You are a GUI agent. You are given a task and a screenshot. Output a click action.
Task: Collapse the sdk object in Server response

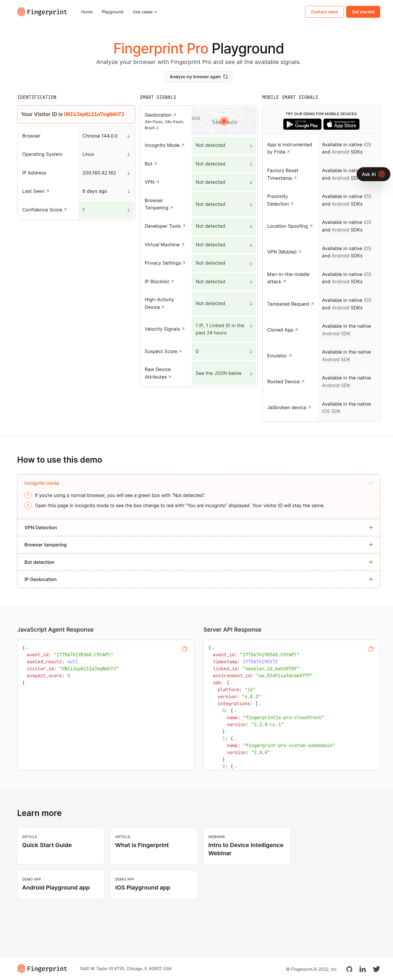coord(231,683)
